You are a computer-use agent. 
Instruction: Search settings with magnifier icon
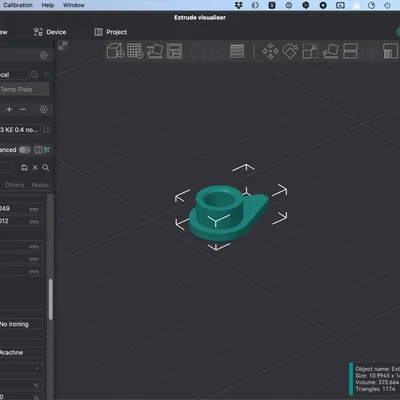[46, 168]
